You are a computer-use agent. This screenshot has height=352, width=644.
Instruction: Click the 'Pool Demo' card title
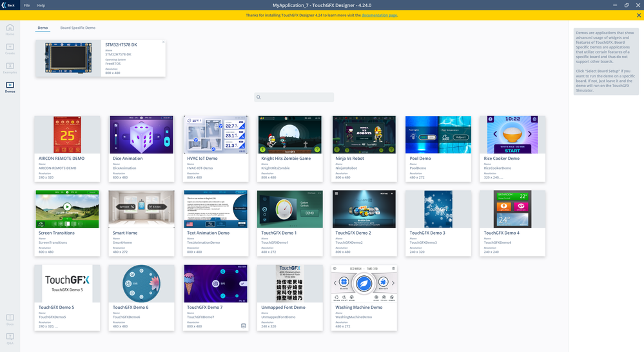pos(420,159)
